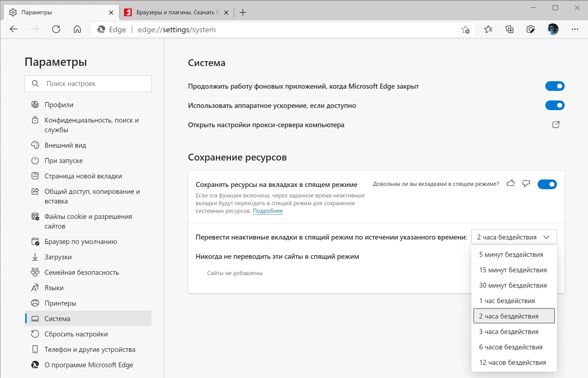
Task: Open the Favorites list
Action: coord(488,29)
